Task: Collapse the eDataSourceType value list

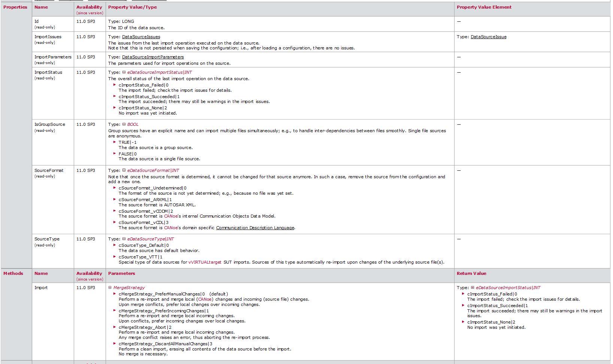Action: (124, 239)
